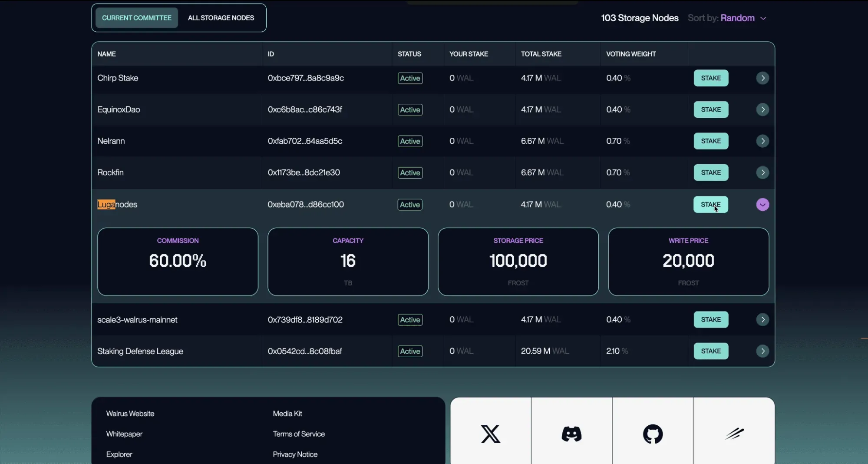Stake on Rockfin node
Image resolution: width=868 pixels, height=464 pixels.
tap(711, 172)
